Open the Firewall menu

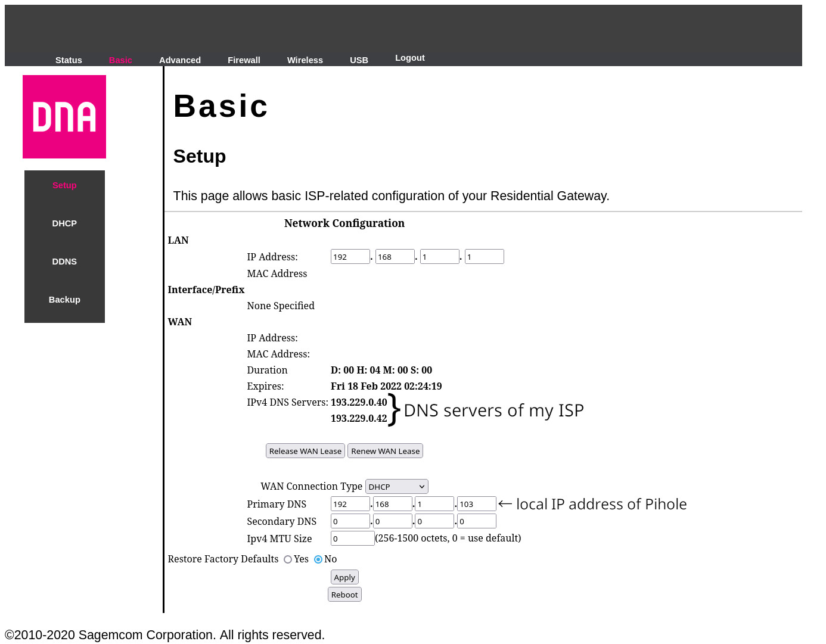244,60
